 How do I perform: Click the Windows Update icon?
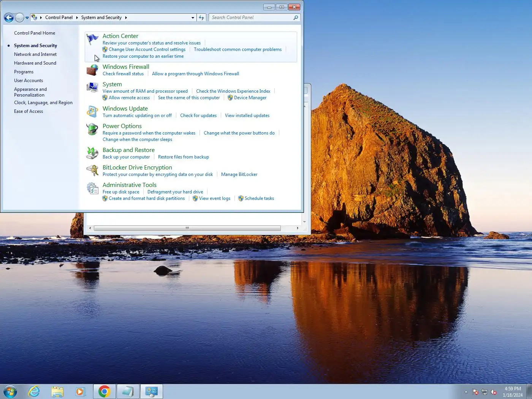[92, 112]
